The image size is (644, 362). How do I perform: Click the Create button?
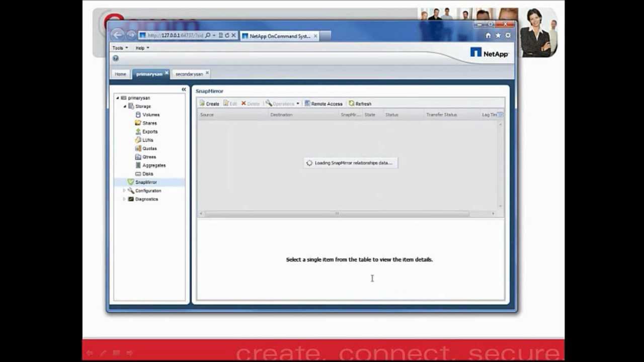(209, 104)
